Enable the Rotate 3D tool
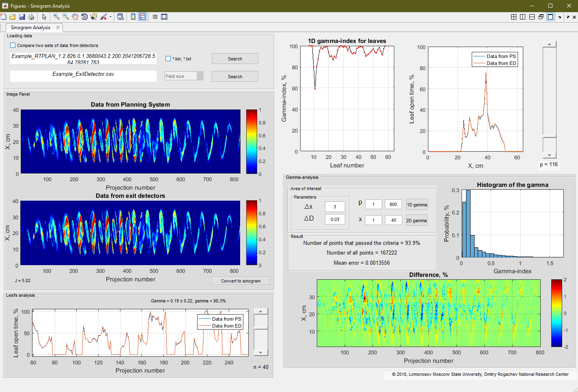Viewport: 578px width, 392px height. coord(84,17)
